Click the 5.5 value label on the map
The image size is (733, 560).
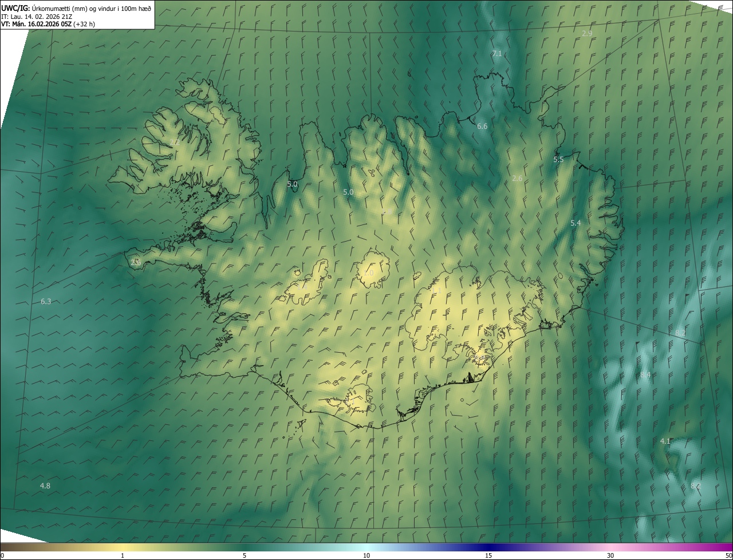point(558,159)
